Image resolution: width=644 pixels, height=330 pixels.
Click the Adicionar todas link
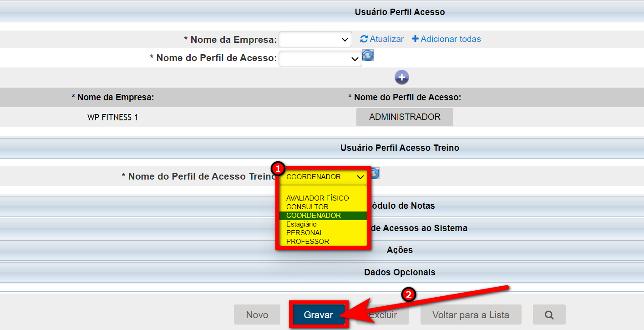pyautogui.click(x=446, y=39)
